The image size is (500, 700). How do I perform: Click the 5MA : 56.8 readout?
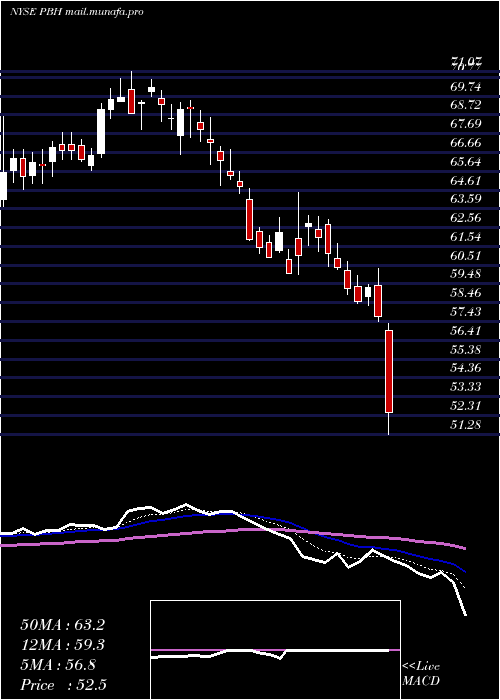click(58, 665)
